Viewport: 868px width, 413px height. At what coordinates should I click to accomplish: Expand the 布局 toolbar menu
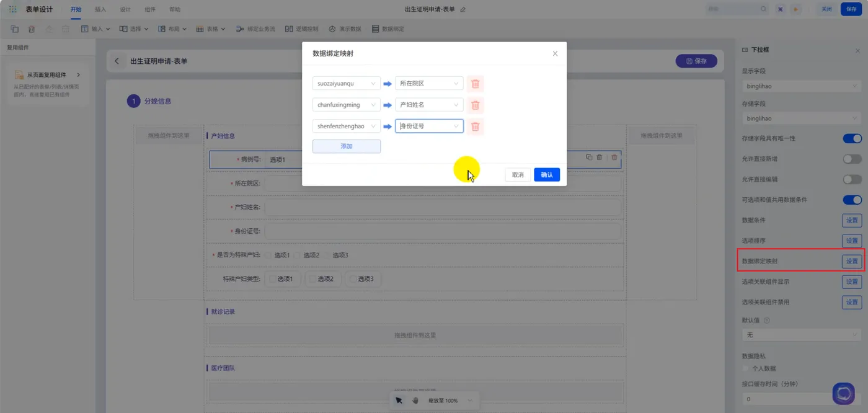[x=171, y=29]
